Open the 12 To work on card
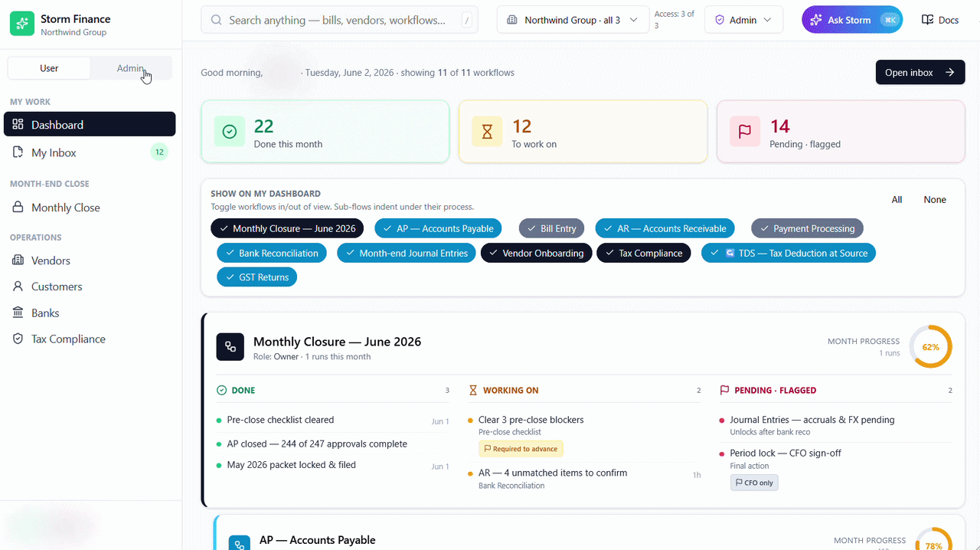This screenshot has width=980, height=550. [583, 132]
